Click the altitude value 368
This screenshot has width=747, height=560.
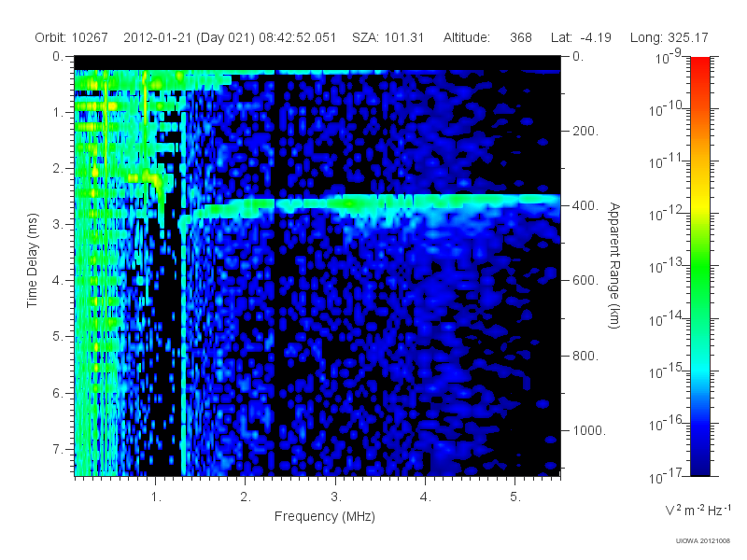tap(521, 37)
